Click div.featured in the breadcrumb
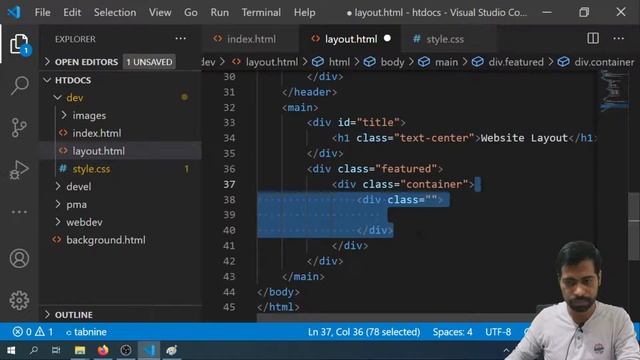Image resolution: width=640 pixels, height=360 pixels. point(516,62)
